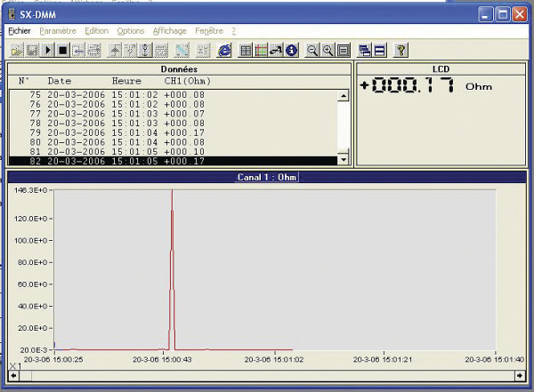Click the SX-DMM application icon in title bar

(x=12, y=14)
